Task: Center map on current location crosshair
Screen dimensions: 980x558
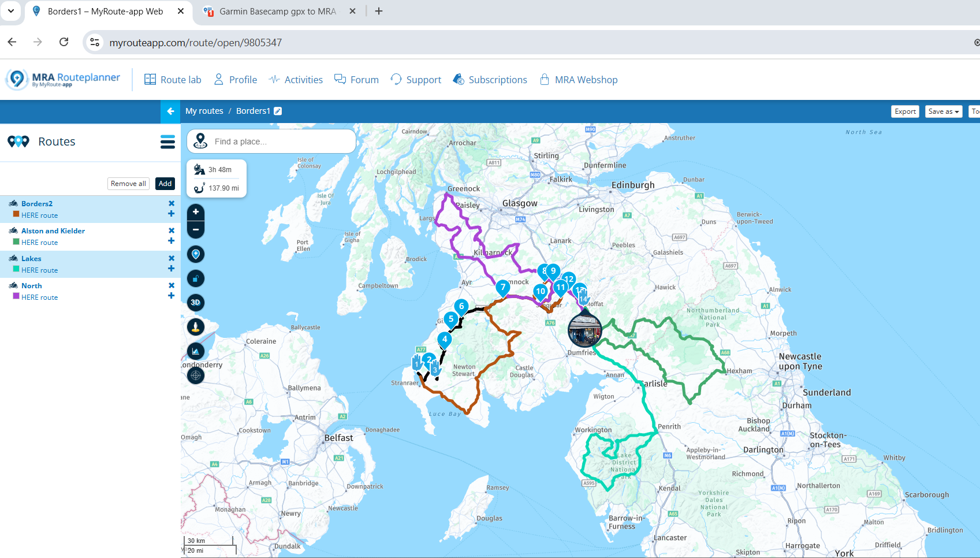Action: click(x=196, y=375)
